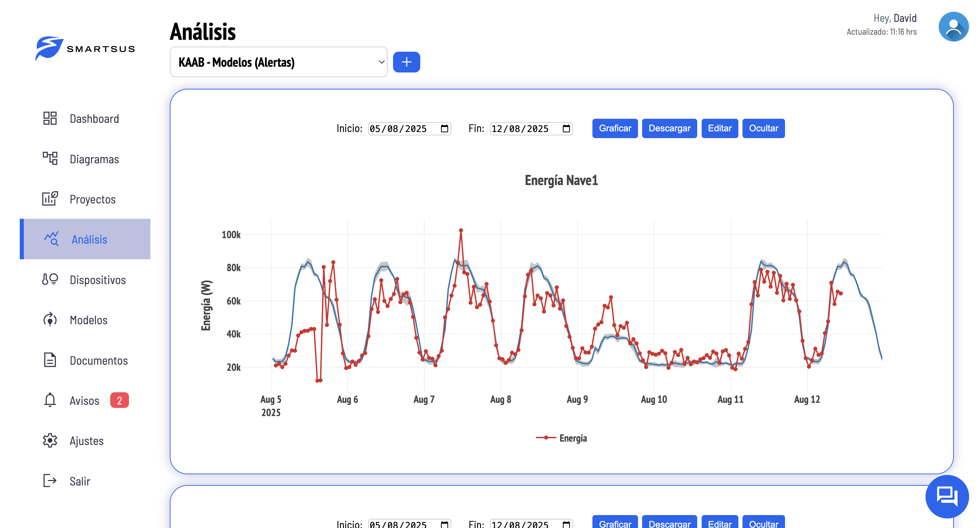
Task: Click the first Inicio date field 05/08/2025
Action: tap(409, 129)
